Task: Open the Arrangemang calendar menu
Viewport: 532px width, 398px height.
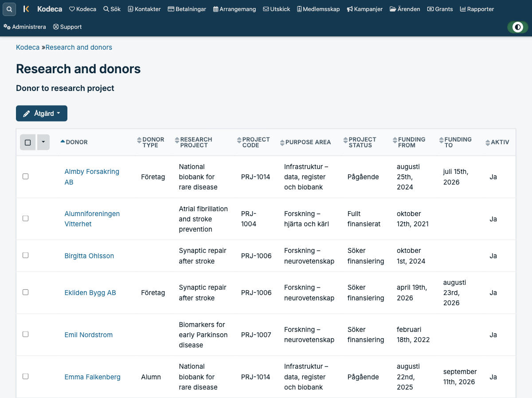Action: coord(234,9)
